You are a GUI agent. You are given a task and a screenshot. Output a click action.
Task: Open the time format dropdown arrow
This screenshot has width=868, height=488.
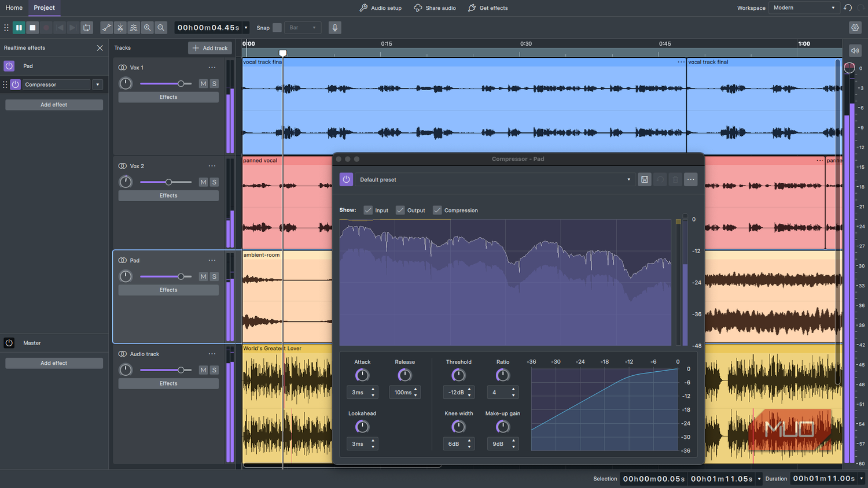click(x=246, y=28)
